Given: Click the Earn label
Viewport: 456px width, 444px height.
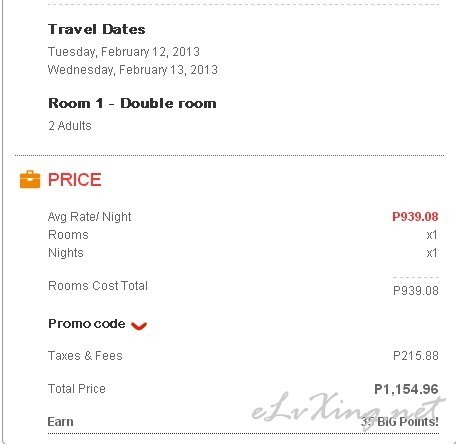Looking at the screenshot, I should pyautogui.click(x=60, y=422).
